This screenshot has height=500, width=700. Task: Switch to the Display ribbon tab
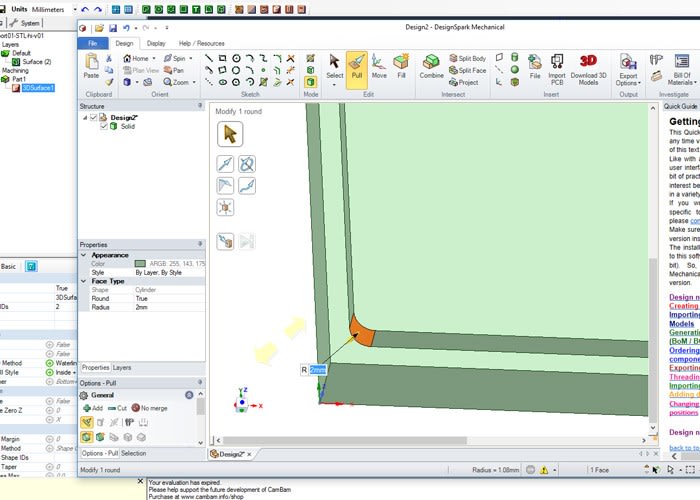156,43
